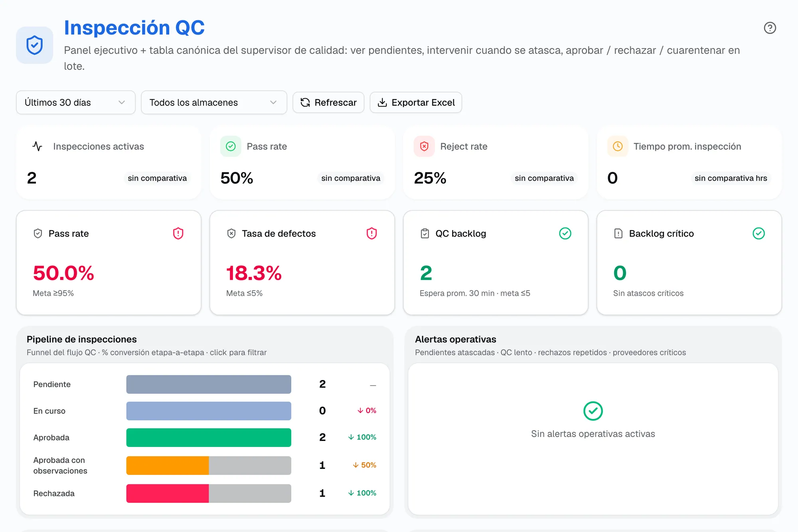The width and height of the screenshot is (798, 532).
Task: Click the Inspección QC page title
Action: [134, 28]
